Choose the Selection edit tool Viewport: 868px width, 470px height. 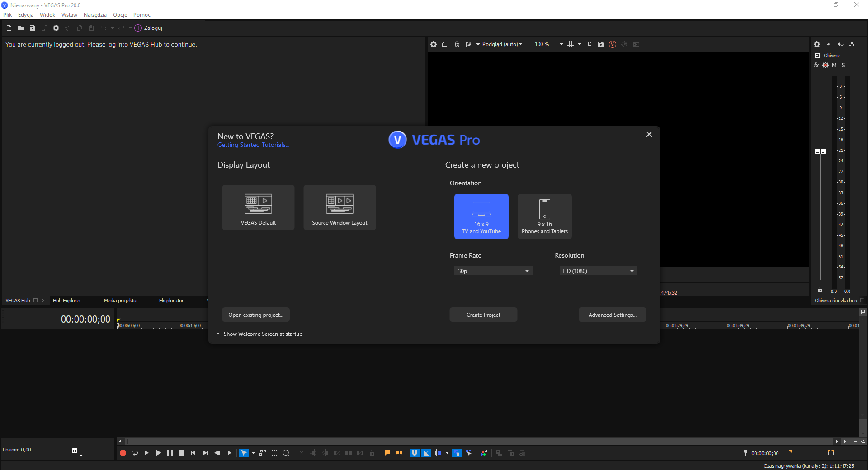[x=274, y=453]
